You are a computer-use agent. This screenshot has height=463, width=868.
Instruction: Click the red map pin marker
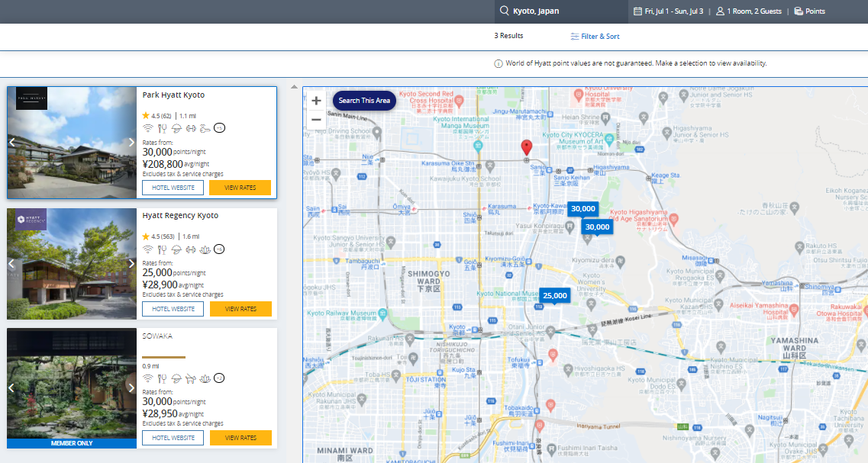click(x=527, y=146)
